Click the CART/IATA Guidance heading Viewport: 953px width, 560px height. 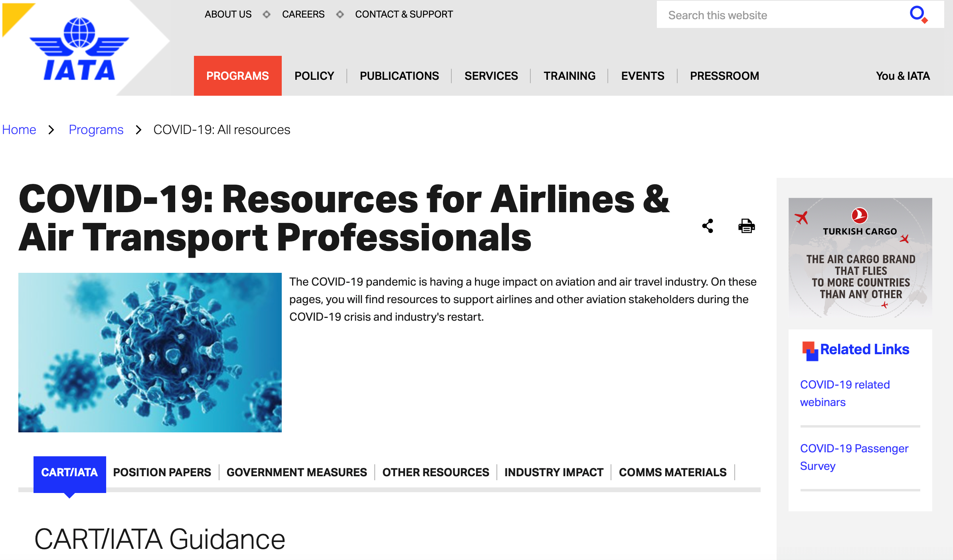[x=160, y=539]
